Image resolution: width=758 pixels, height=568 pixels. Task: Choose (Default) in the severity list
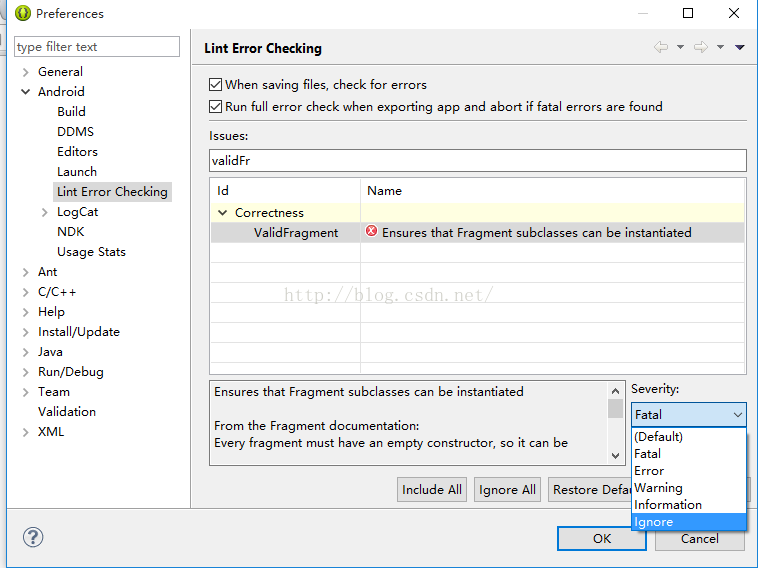[x=688, y=437]
